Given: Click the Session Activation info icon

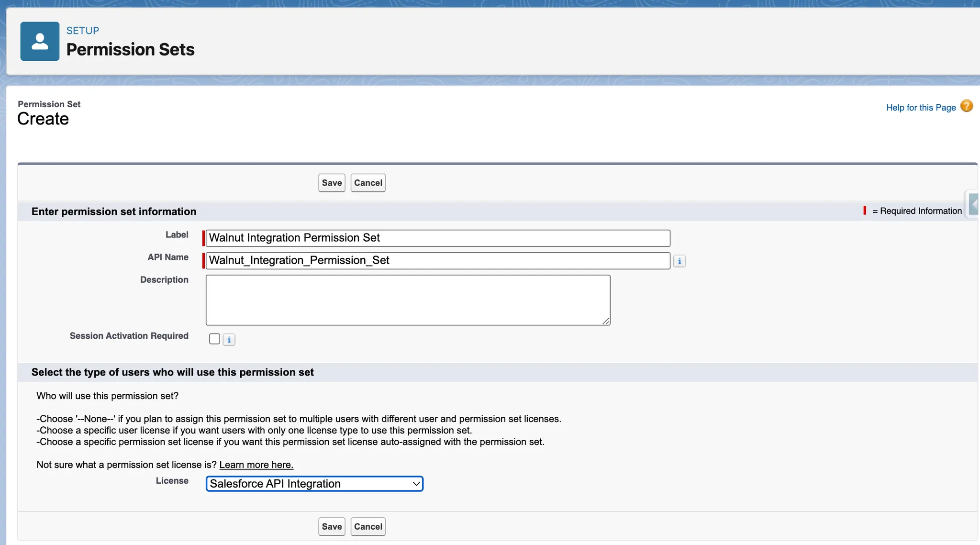Looking at the screenshot, I should [x=229, y=340].
